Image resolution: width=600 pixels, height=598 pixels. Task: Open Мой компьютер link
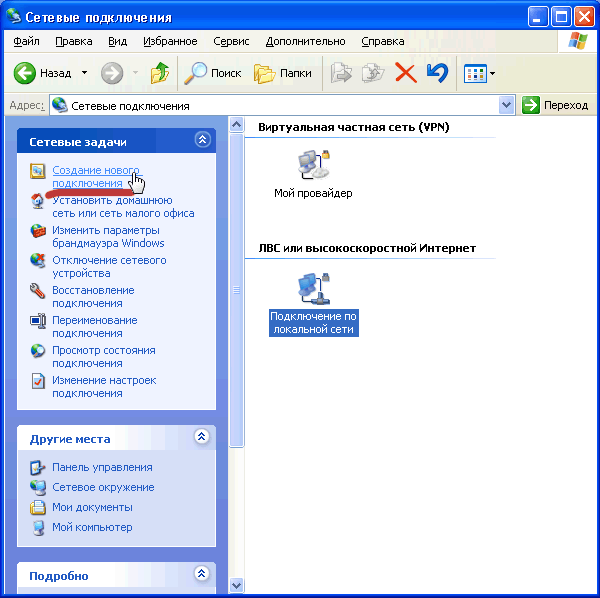(x=92, y=527)
